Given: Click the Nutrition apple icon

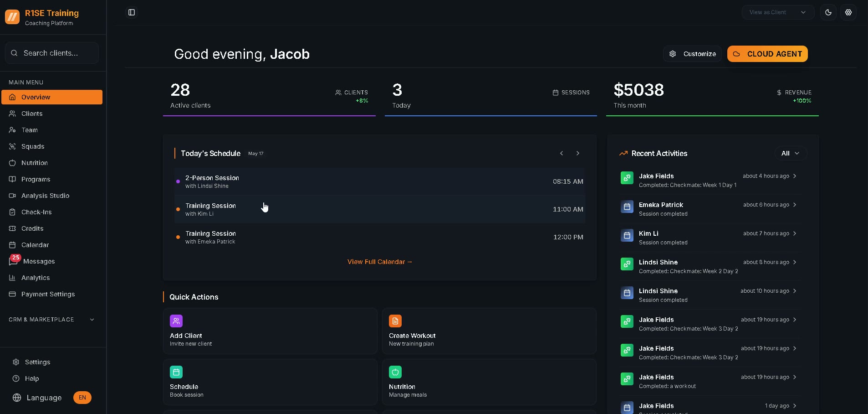Looking at the screenshot, I should (395, 372).
